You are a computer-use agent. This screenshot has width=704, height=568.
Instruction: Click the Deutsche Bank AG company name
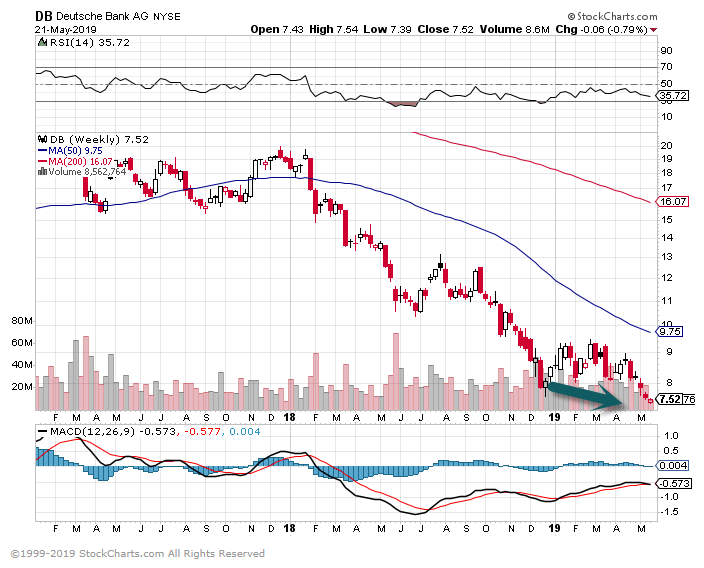pos(102,17)
